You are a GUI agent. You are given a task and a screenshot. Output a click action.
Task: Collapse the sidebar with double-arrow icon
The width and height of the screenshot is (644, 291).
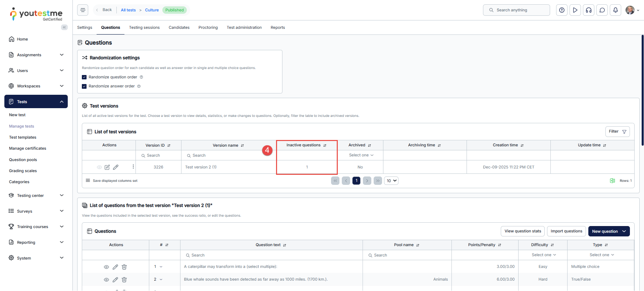pyautogui.click(x=64, y=27)
